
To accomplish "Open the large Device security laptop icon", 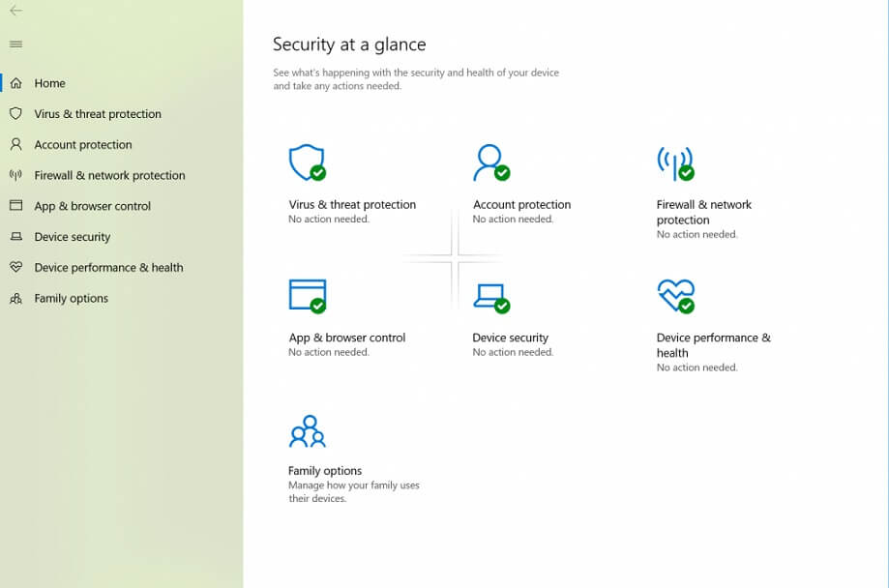I will pyautogui.click(x=491, y=298).
